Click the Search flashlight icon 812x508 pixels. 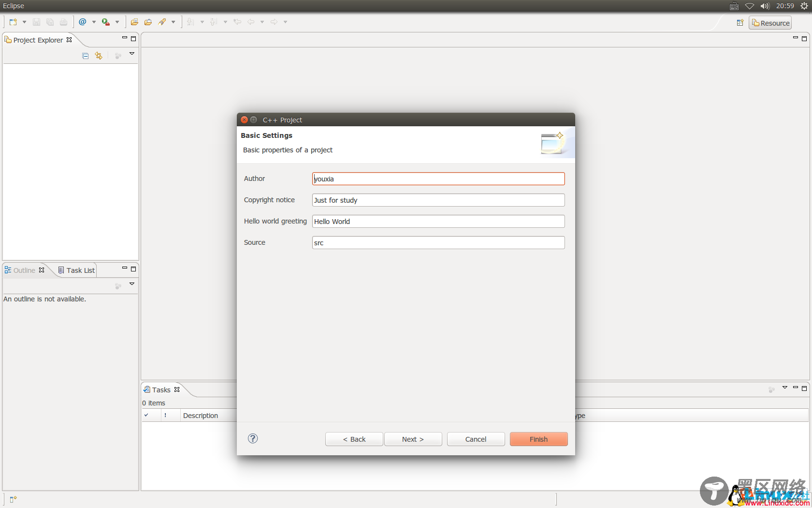[x=162, y=22]
